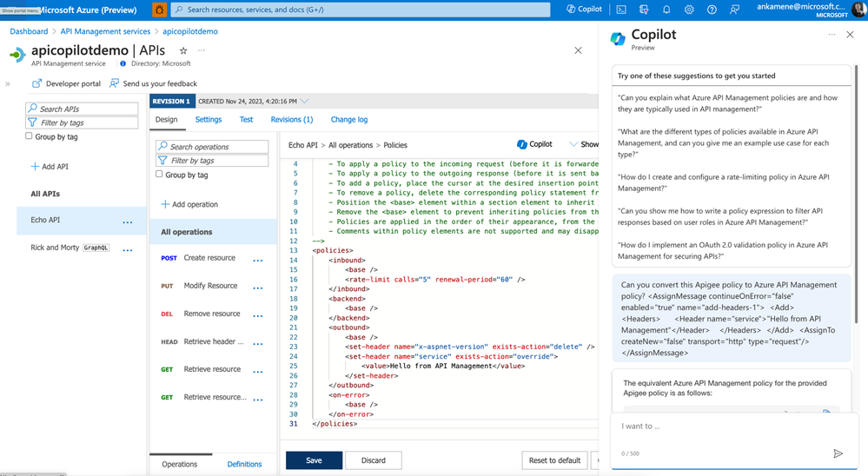Discard the policy changes

(374, 460)
